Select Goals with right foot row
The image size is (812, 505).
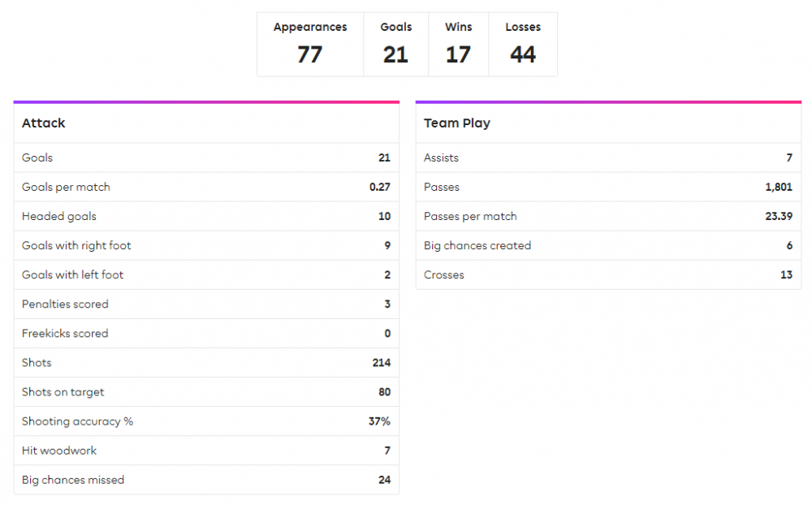pyautogui.click(x=206, y=245)
